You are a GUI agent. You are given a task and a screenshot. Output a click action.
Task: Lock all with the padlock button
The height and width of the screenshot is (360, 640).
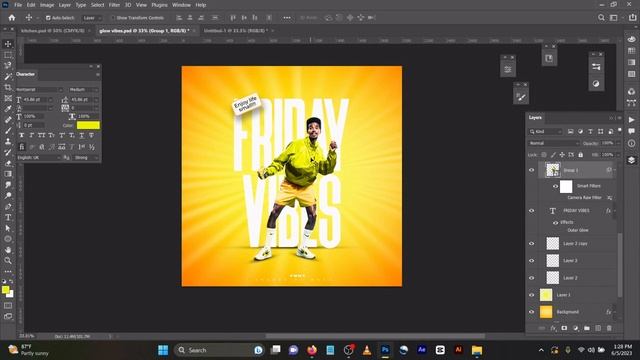[x=580, y=155]
